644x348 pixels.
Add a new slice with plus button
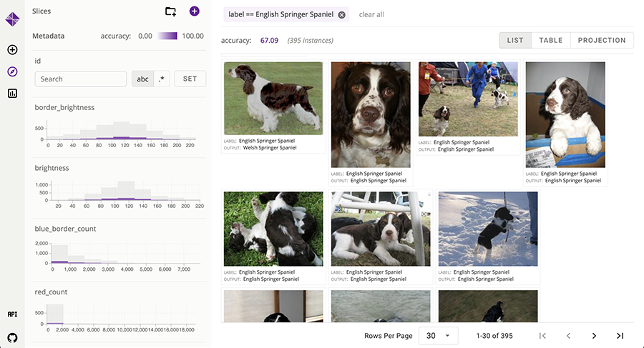pyautogui.click(x=195, y=11)
